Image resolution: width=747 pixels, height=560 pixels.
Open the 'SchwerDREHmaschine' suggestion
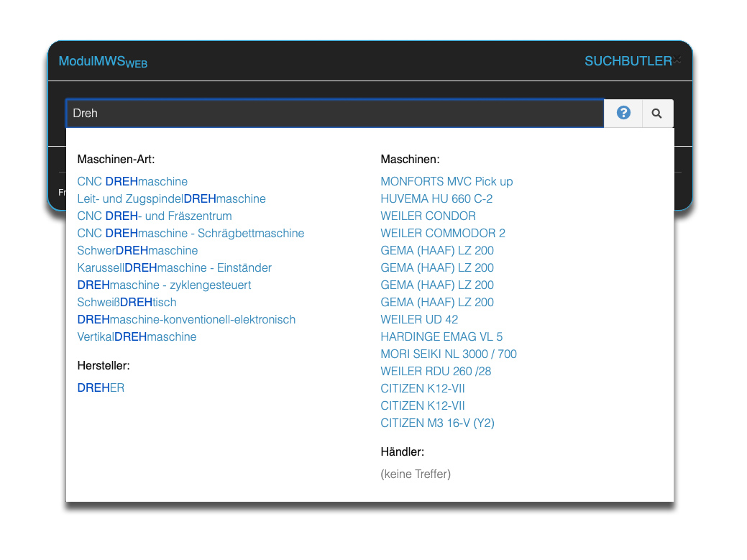coord(137,250)
